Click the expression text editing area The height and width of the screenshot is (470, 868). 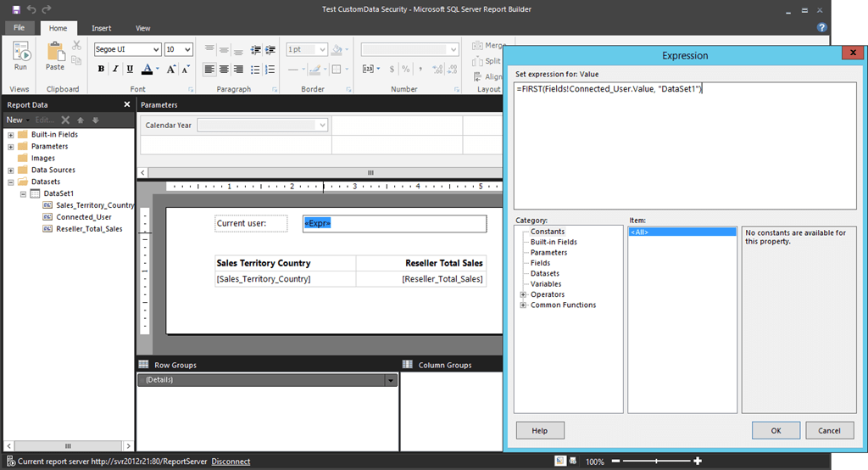point(685,146)
